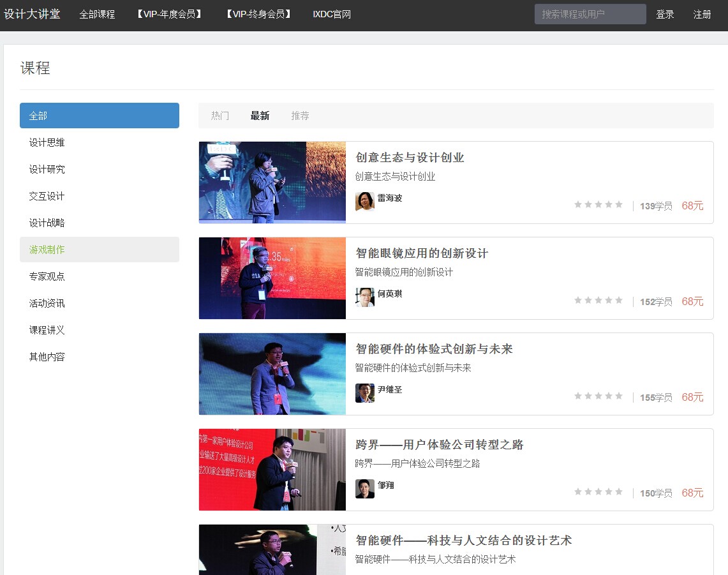The height and width of the screenshot is (575, 728).
Task: Open 创意生态与设计创业 course thumbnail
Action: pos(272,183)
